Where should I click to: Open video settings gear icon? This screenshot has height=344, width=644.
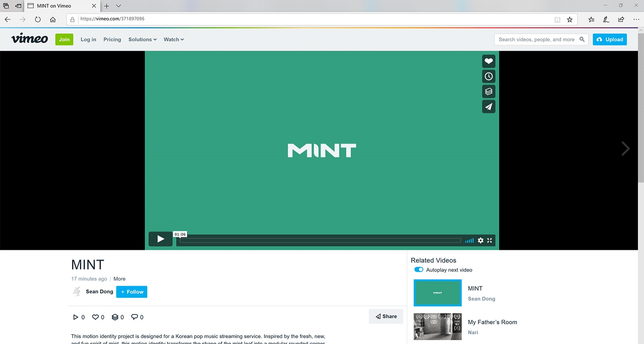point(480,240)
